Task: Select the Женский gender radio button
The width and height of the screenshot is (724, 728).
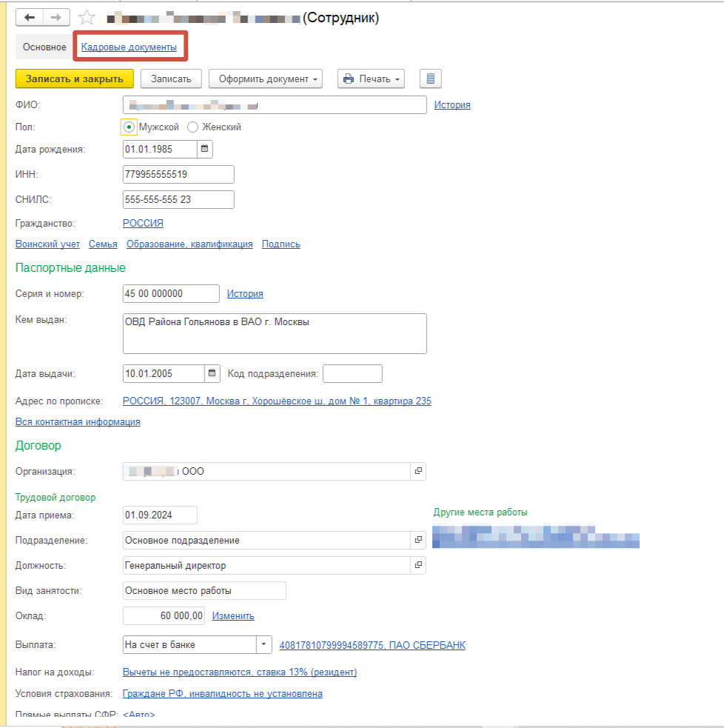Action: tap(192, 127)
